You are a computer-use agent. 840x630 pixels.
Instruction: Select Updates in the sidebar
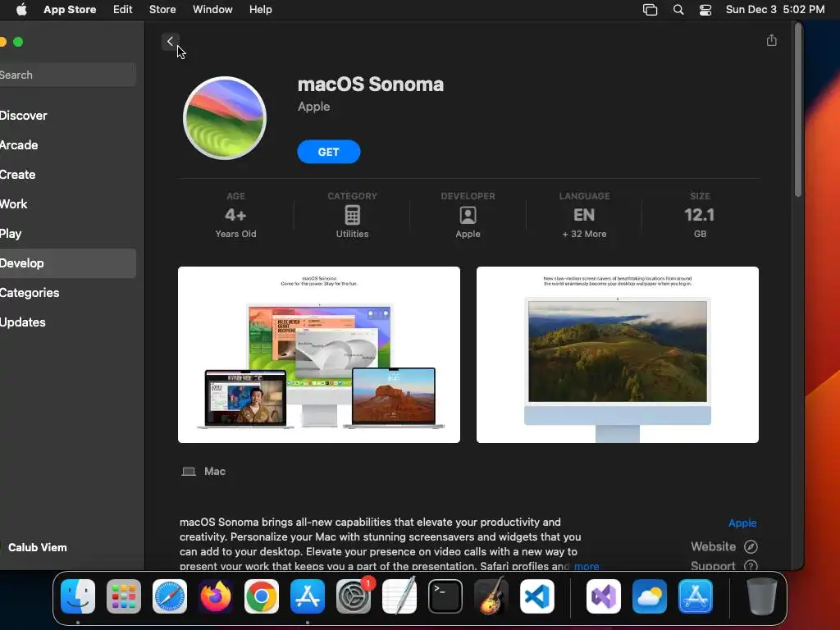click(68, 322)
